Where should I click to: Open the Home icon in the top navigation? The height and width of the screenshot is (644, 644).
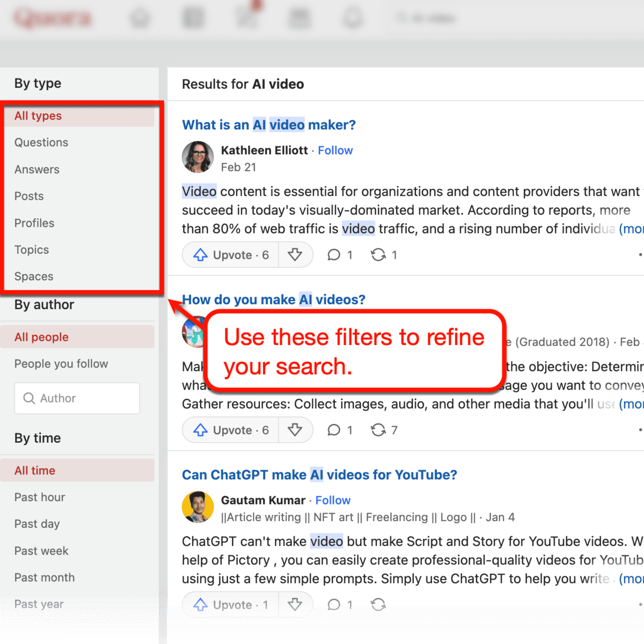click(x=141, y=18)
